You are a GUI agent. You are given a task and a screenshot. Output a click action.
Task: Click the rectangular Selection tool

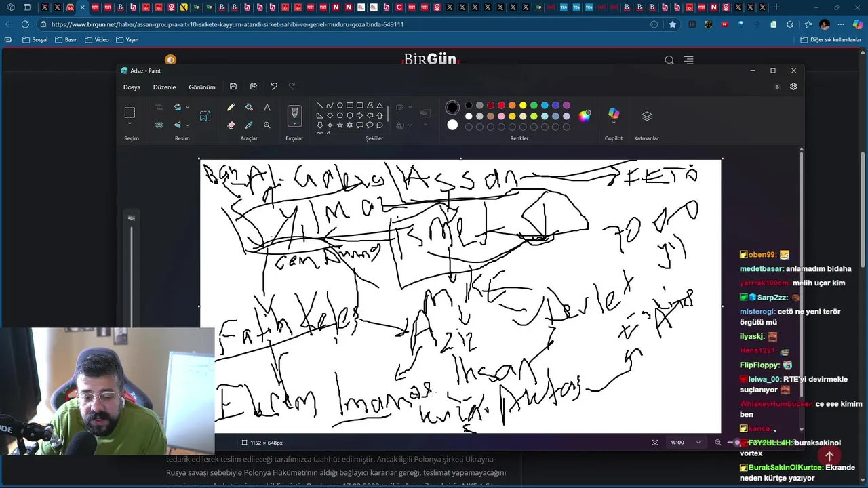pos(130,112)
